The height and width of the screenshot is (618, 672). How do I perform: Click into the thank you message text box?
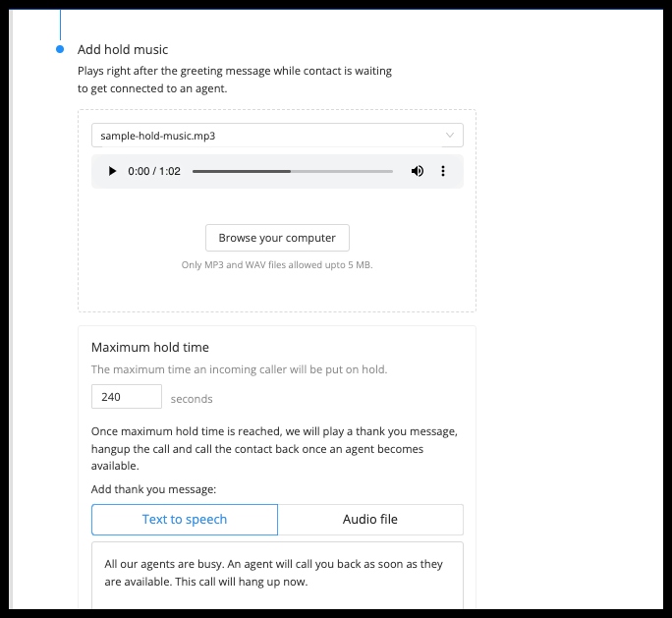pos(277,575)
